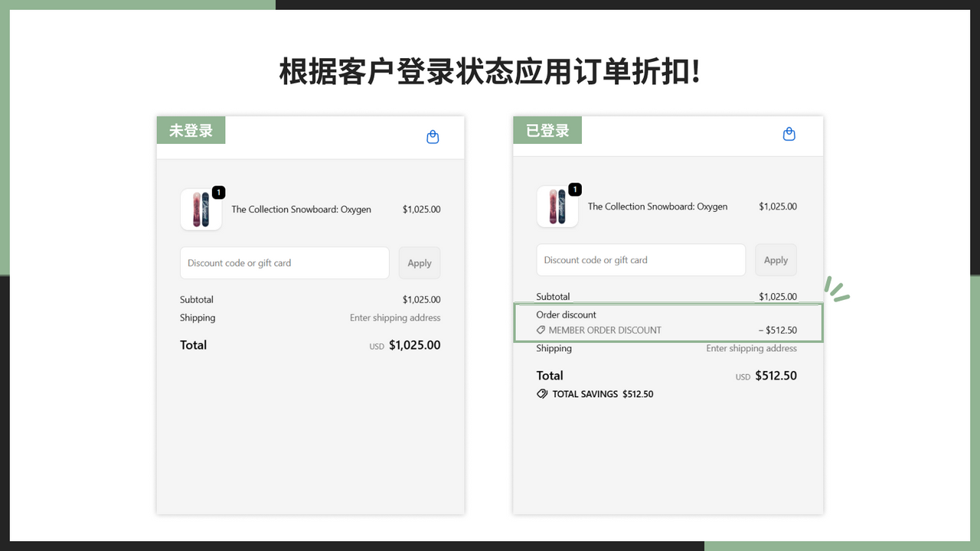Click TOTAL SAVINGS $512.50 text
Screen dimensions: 980x551
[x=603, y=394]
